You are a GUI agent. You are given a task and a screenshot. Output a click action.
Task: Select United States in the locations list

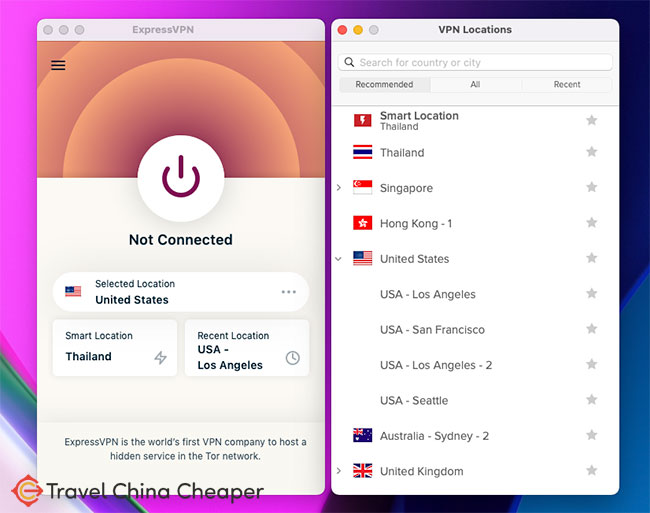coord(475,259)
